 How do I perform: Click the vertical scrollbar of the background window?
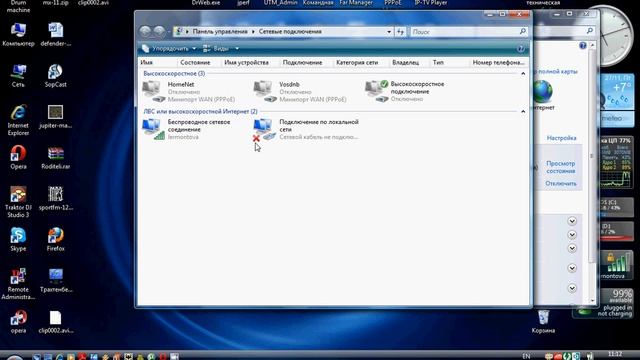[x=592, y=173]
